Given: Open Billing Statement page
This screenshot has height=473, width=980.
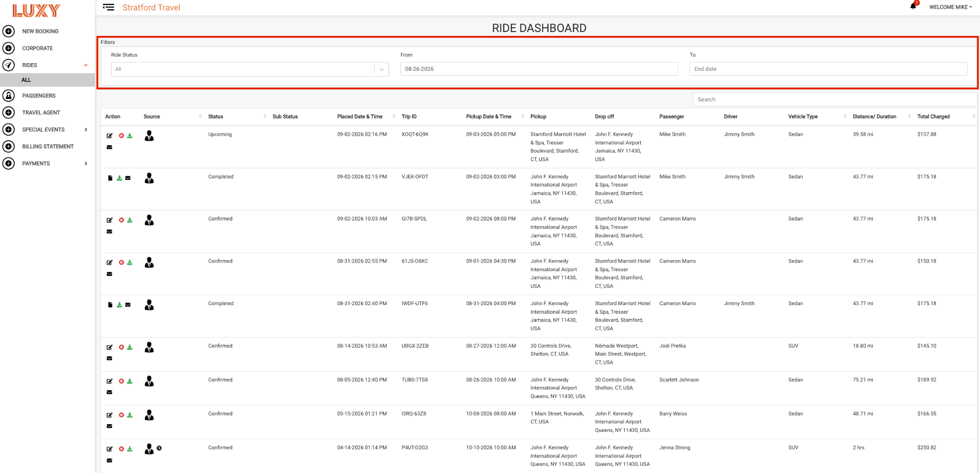Looking at the screenshot, I should [x=48, y=147].
